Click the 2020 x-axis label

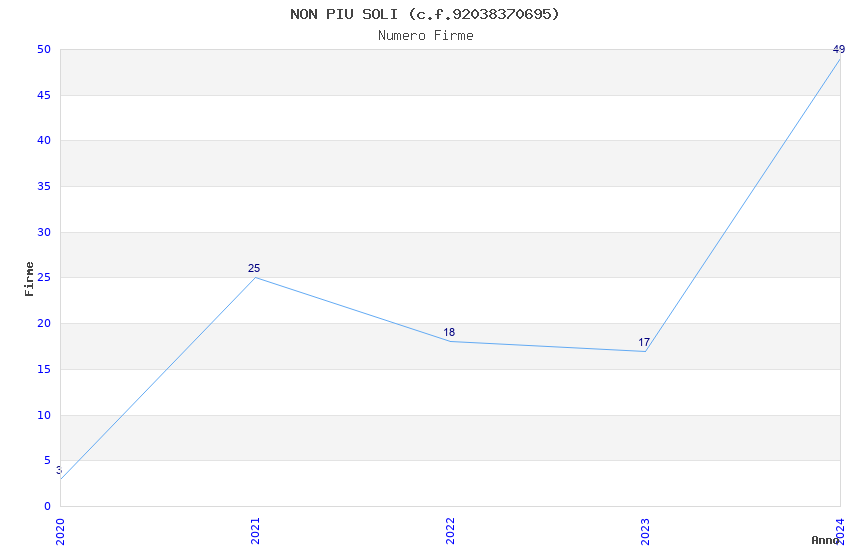(60, 528)
